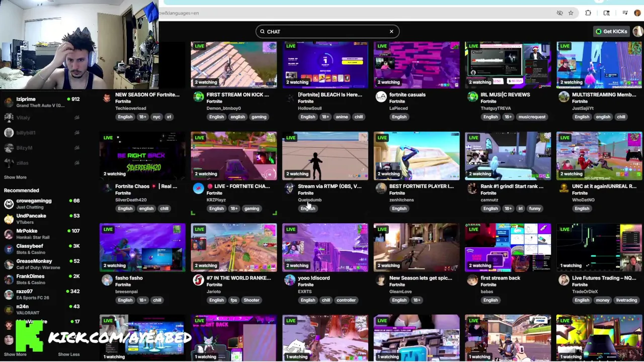Open the user profile avatar beside Get KICKs
The width and height of the screenshot is (644, 362).
tap(637, 31)
